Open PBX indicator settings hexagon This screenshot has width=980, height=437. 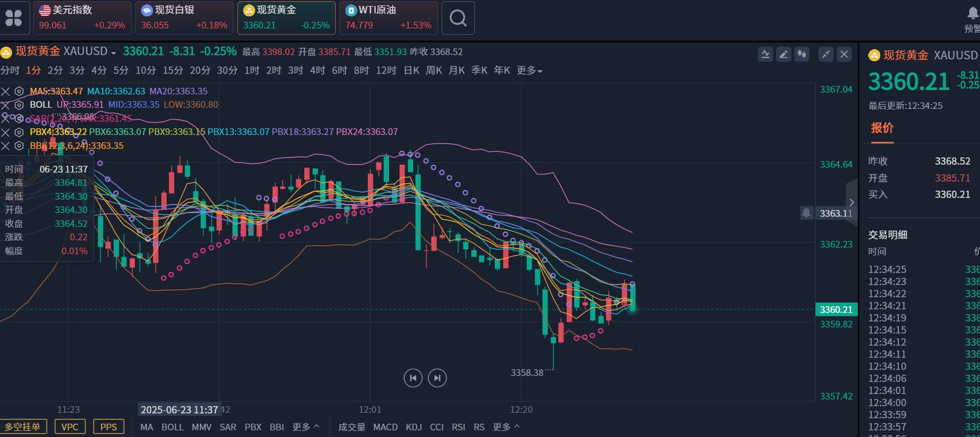coord(19,132)
